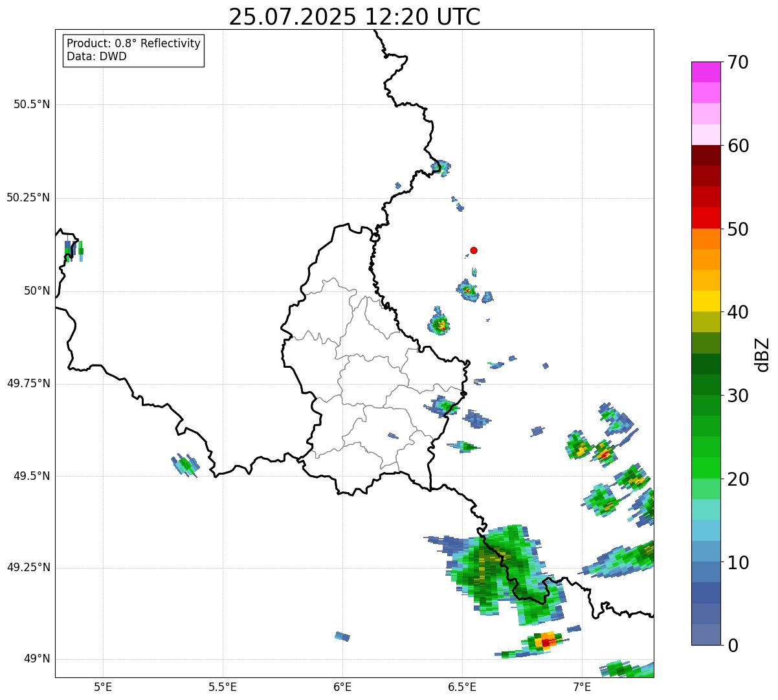Click the red-core storm cell near 49°N
The image size is (778, 700).
tap(545, 642)
